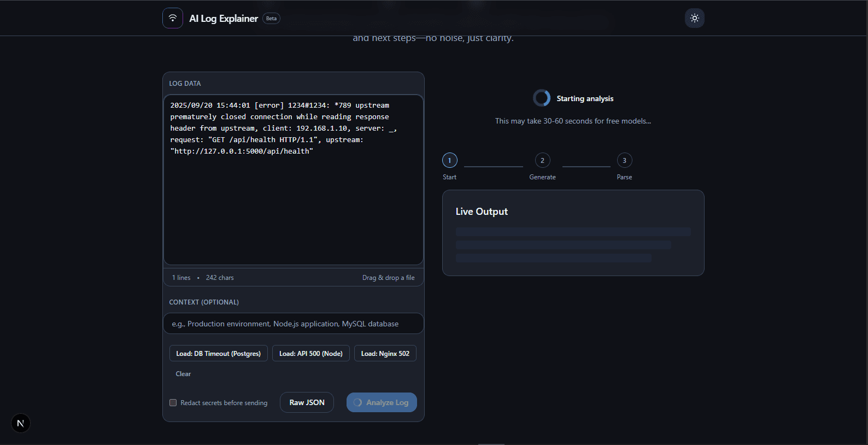Click the Starting analysis spinner icon
The width and height of the screenshot is (868, 445).
(x=542, y=98)
